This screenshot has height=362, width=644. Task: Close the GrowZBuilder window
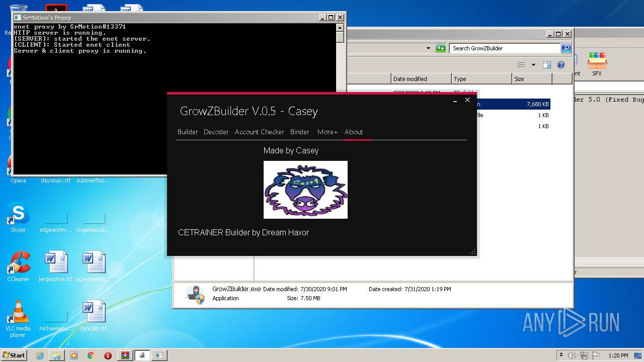pos(467,100)
